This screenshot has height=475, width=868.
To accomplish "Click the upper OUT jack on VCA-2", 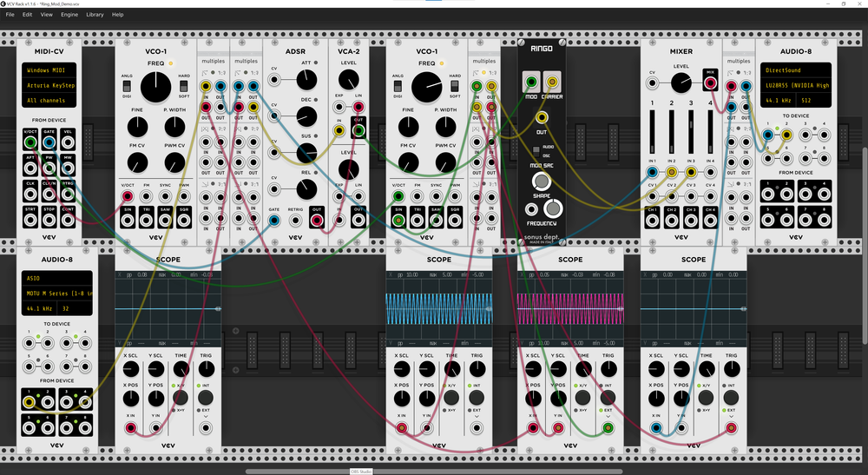I will (358, 130).
